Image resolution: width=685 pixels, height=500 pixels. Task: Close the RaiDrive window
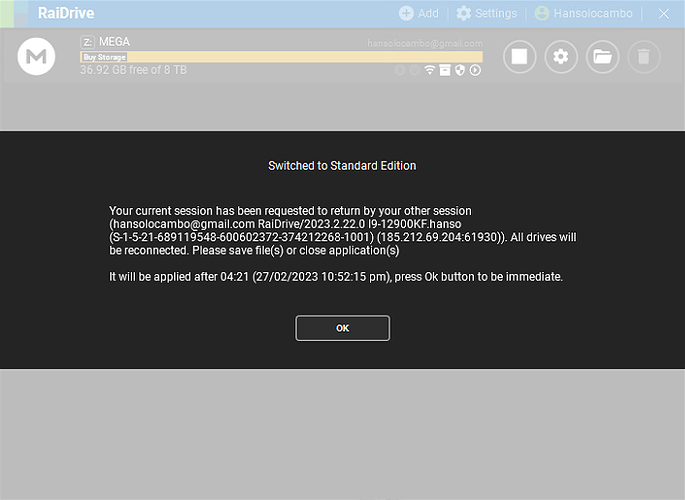pyautogui.click(x=663, y=13)
